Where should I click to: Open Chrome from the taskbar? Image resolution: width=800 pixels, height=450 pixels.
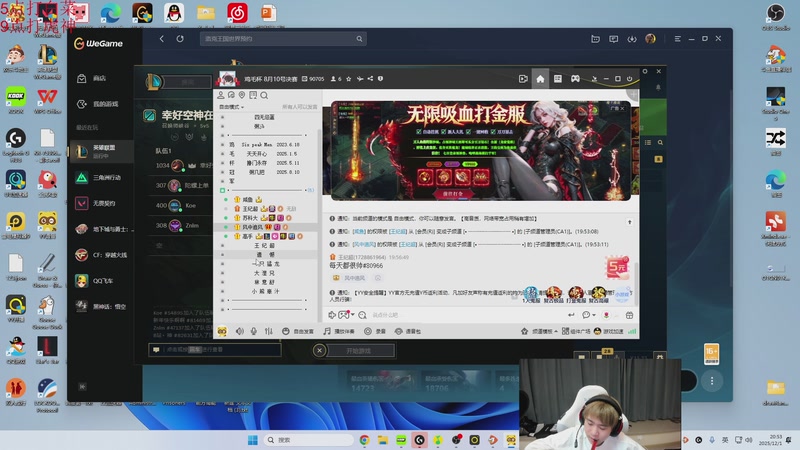click(364, 440)
